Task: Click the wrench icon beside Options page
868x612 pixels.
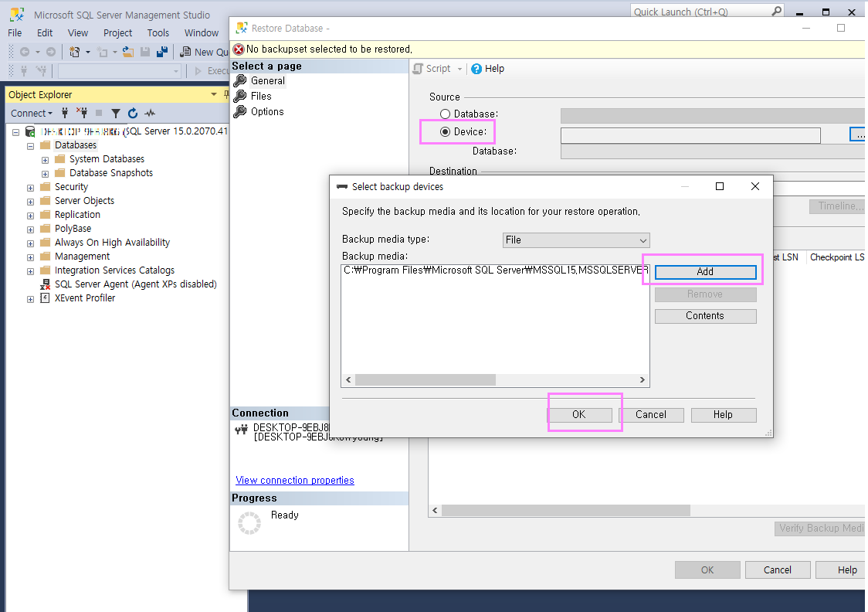Action: (x=239, y=112)
